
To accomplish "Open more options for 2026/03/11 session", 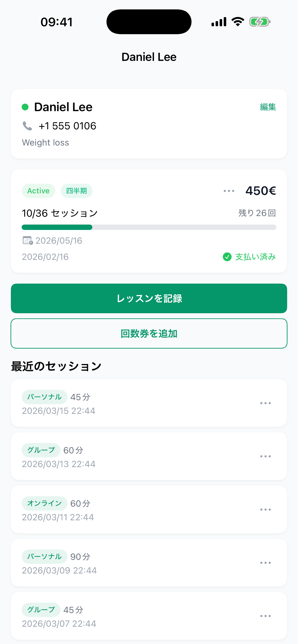I will click(x=265, y=510).
